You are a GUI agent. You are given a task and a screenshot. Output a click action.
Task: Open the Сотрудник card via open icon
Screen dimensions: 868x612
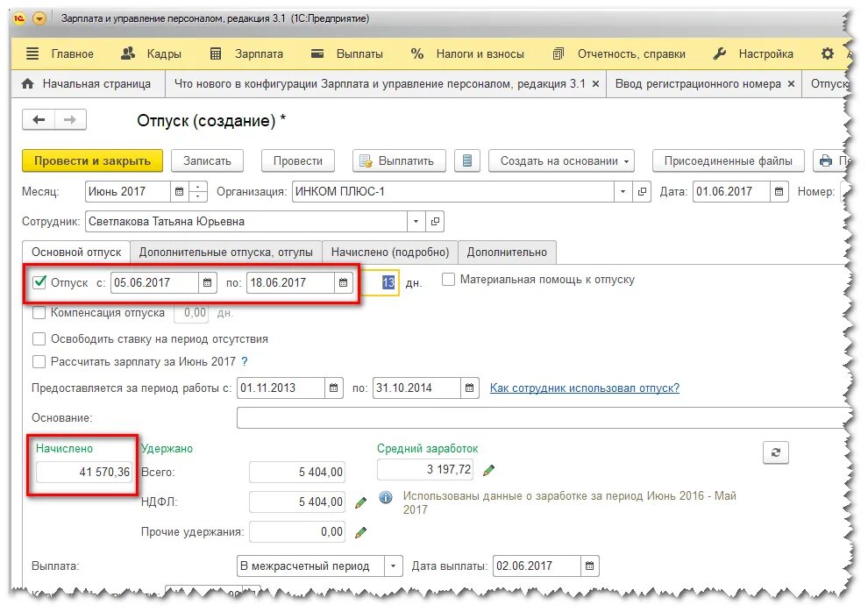(435, 221)
